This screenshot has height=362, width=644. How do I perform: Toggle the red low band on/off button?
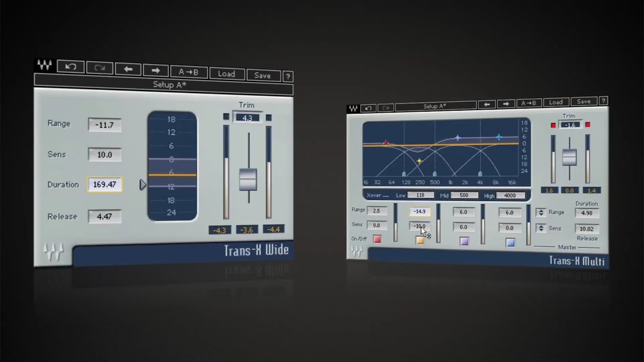click(x=377, y=239)
